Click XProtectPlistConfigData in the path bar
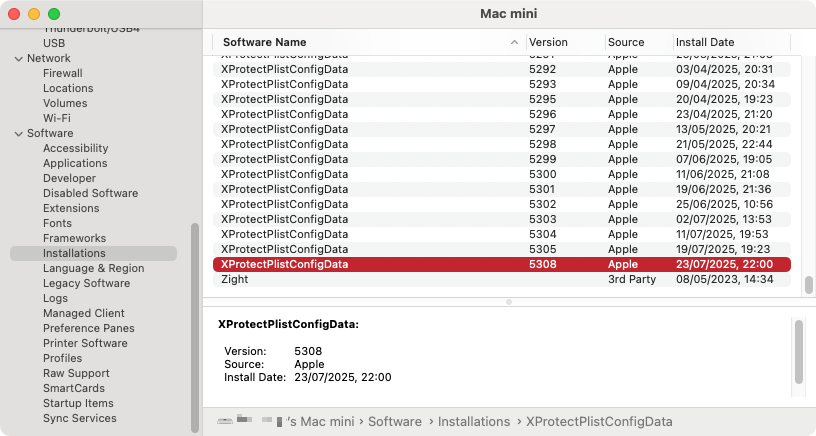Viewport: 816px width, 436px height. tap(598, 421)
